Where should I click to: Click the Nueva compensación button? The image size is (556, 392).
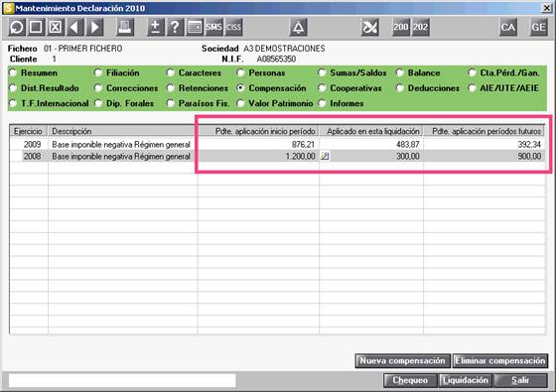coord(402,361)
